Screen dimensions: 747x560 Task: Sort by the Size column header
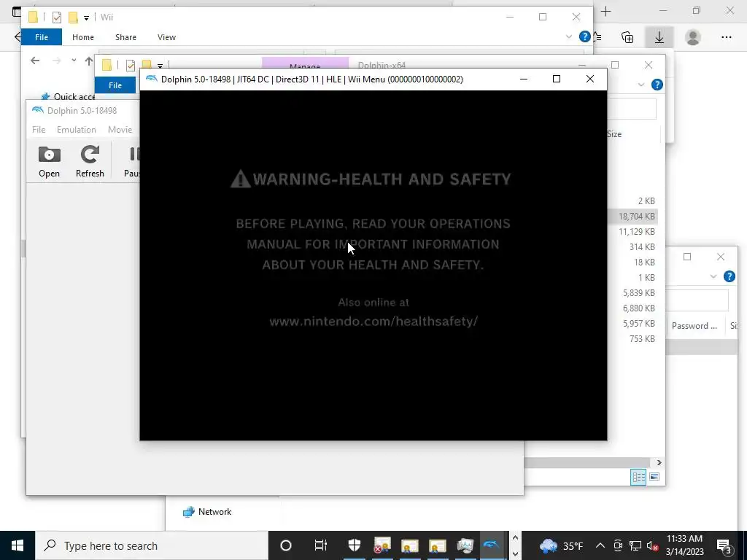(x=614, y=134)
